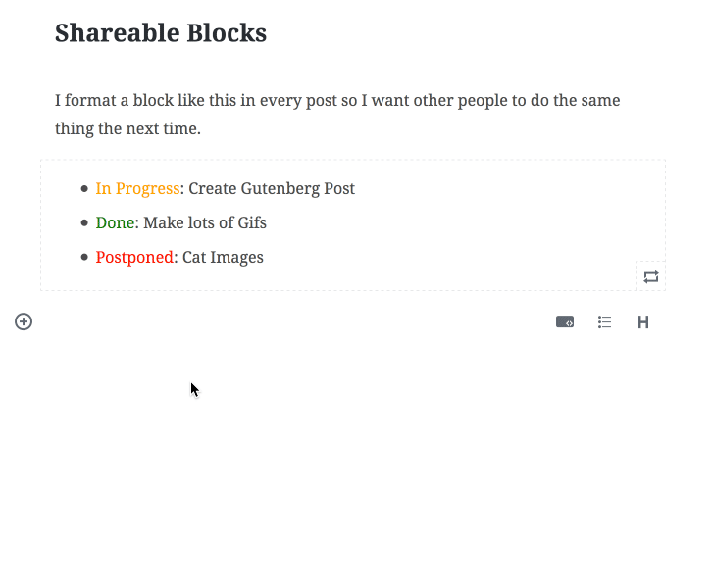Insert a shortcode block via icon
Screen dimensions: 713x588
(x=565, y=322)
